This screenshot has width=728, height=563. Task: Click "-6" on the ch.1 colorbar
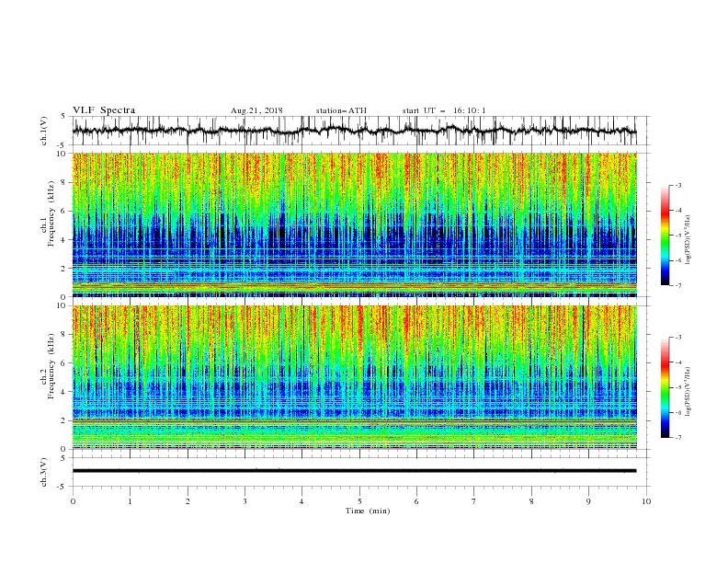tap(678, 260)
